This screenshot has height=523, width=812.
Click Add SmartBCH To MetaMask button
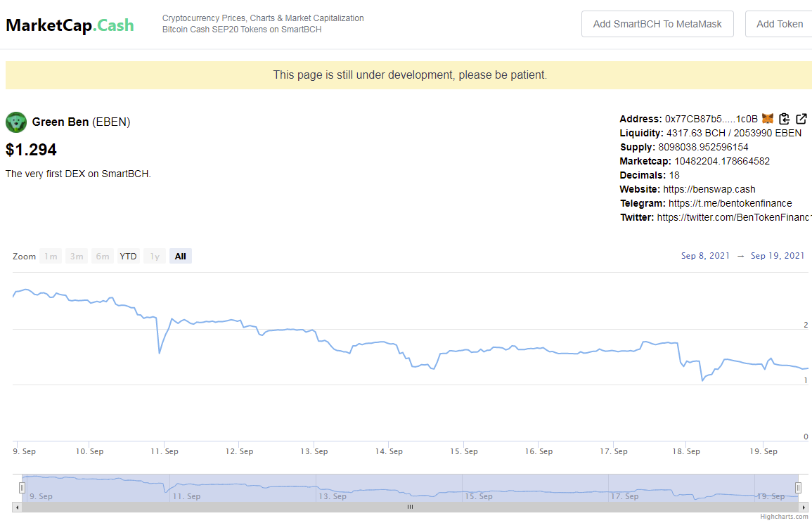click(x=657, y=24)
